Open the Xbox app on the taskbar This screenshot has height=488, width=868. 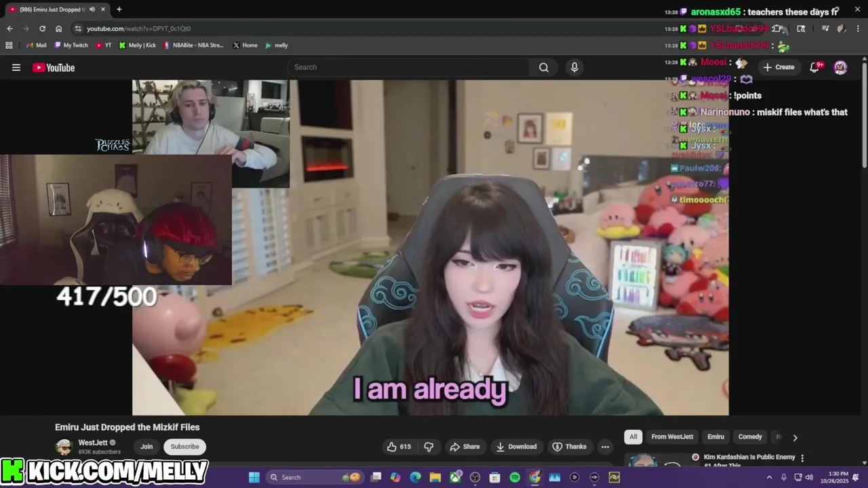click(x=455, y=477)
